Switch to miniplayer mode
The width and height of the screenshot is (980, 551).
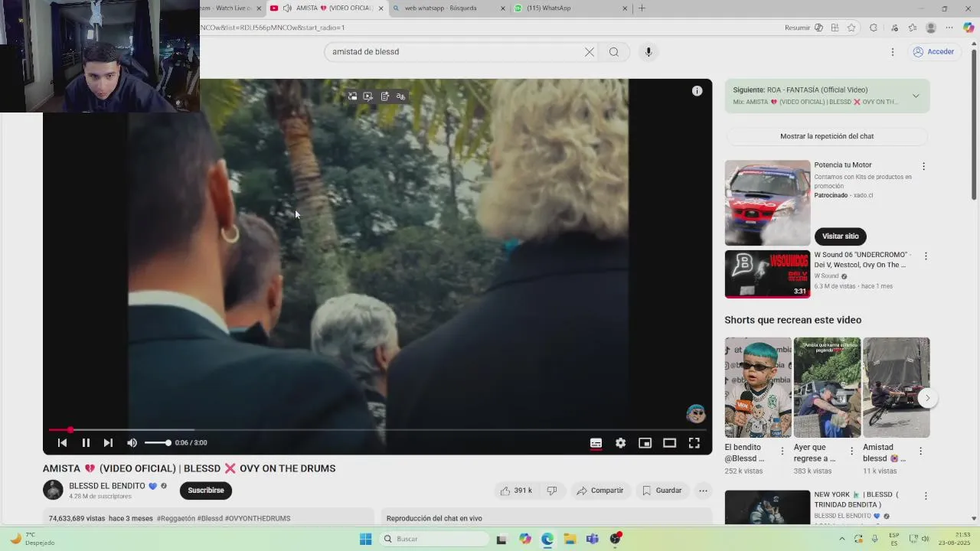coord(645,442)
